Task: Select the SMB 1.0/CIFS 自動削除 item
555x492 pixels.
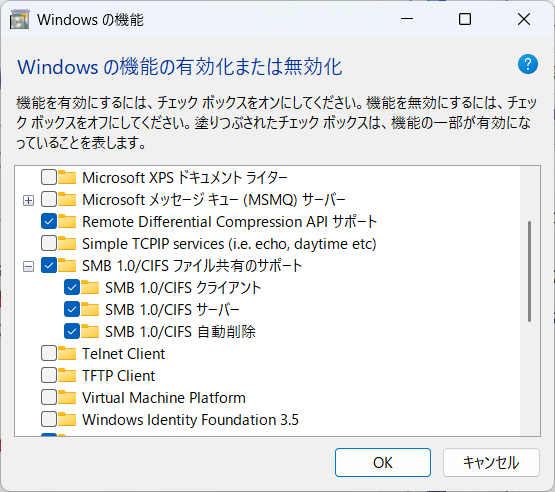Action: click(180, 332)
